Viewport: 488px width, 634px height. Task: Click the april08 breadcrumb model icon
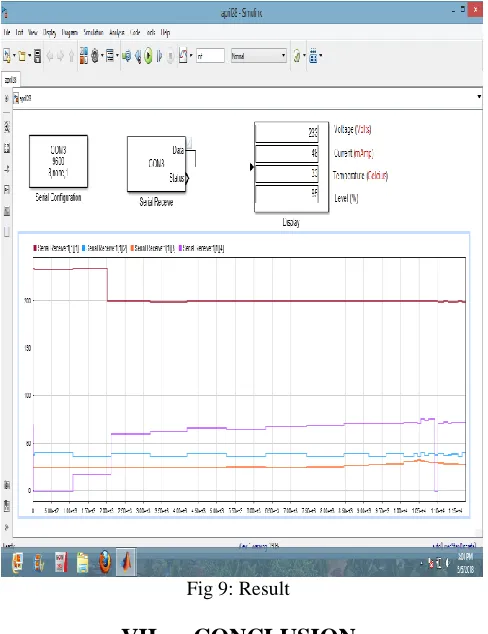tap(16, 98)
